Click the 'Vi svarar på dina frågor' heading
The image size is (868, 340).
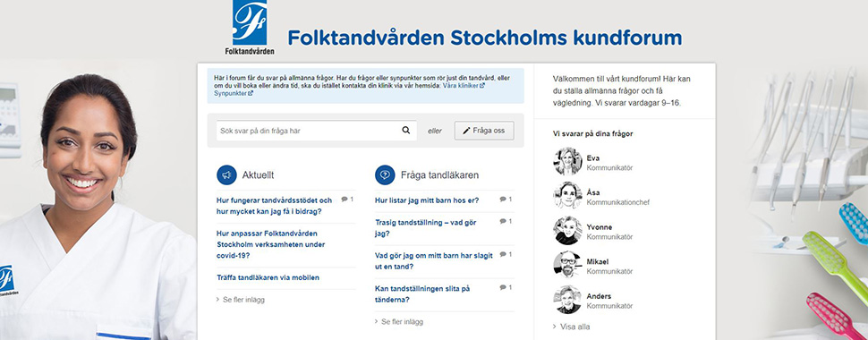coord(593,133)
